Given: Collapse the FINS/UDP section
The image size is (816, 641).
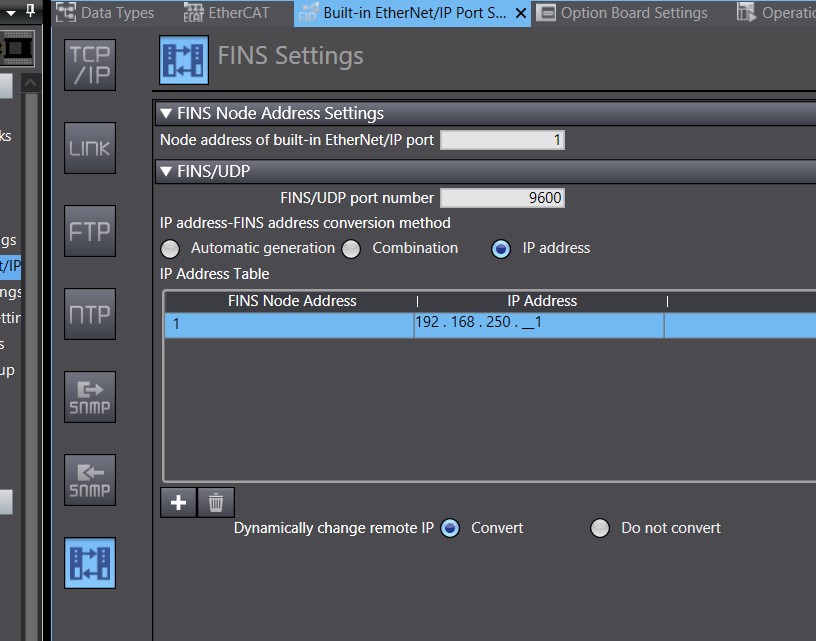Looking at the screenshot, I should pyautogui.click(x=166, y=171).
